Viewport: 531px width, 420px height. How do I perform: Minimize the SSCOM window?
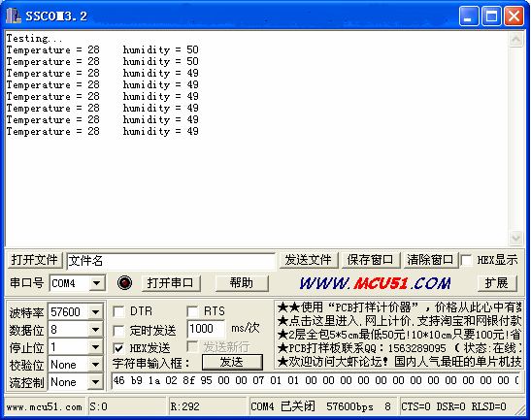pos(469,16)
